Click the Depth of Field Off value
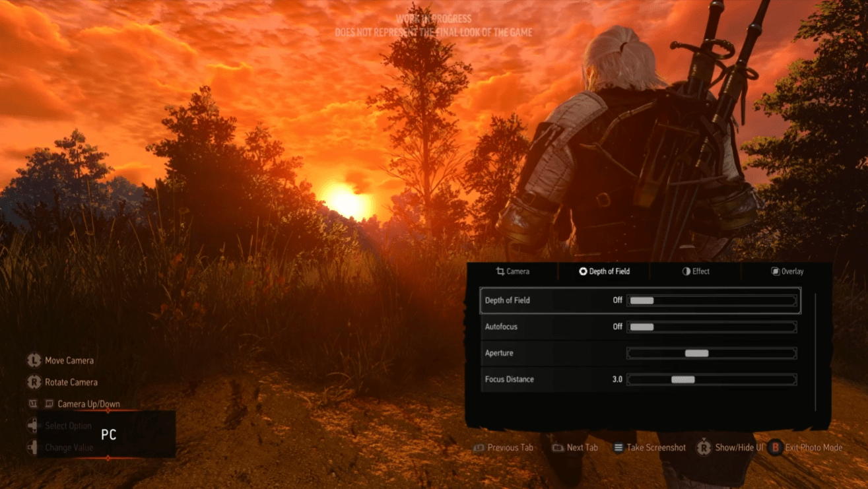This screenshot has height=489, width=868. (x=617, y=300)
